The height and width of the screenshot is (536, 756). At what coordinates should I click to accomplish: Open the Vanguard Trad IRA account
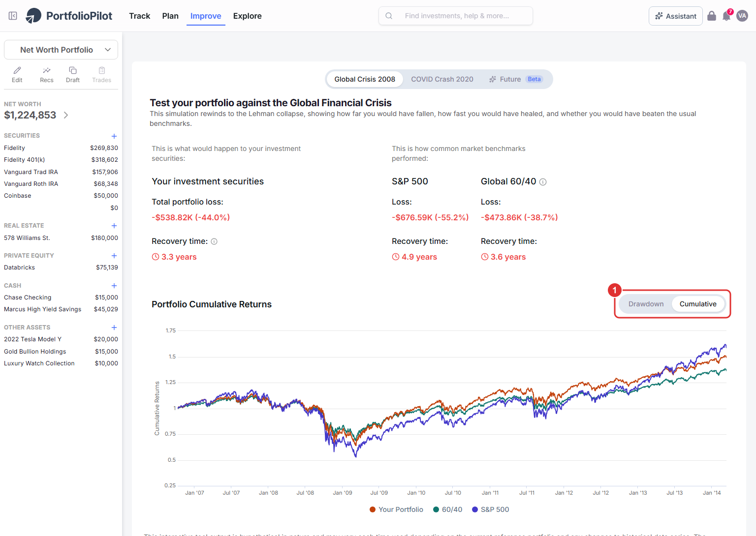[x=61, y=172]
